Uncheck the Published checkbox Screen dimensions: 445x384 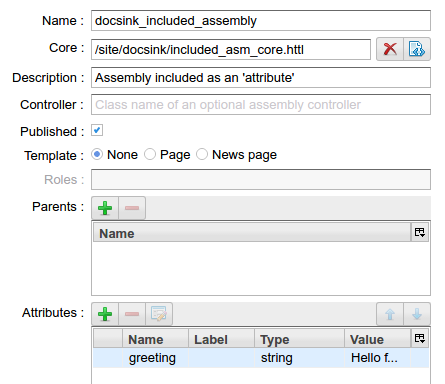97,130
